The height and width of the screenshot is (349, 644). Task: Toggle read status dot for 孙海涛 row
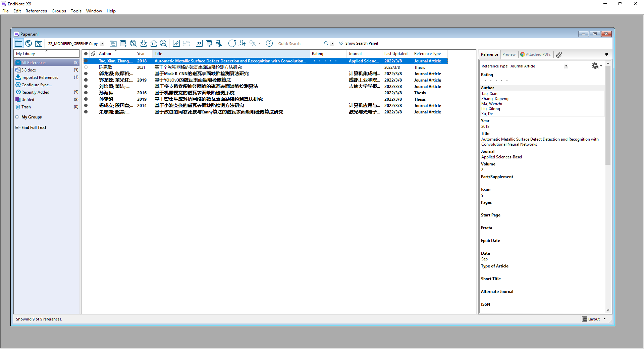coord(86,93)
